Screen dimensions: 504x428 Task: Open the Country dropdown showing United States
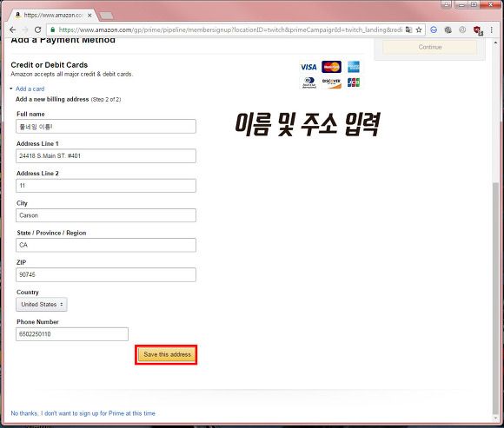[x=42, y=305]
